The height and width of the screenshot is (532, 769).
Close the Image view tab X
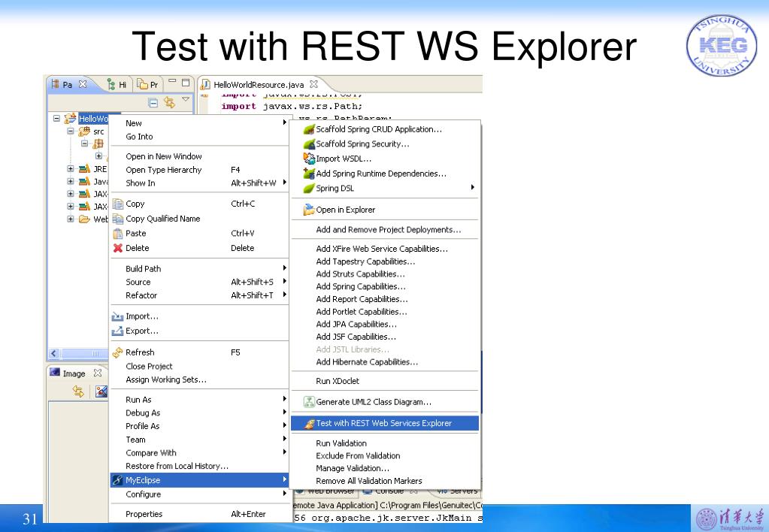(x=98, y=373)
